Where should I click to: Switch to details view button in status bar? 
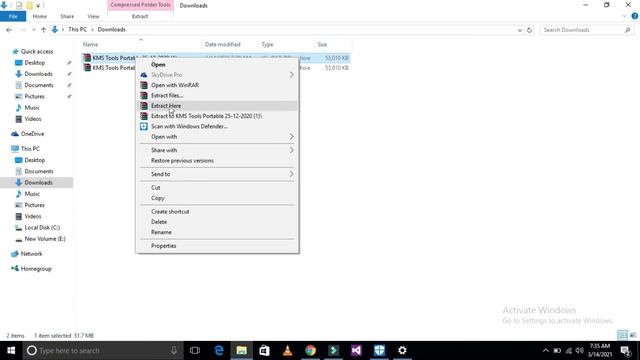tap(622, 336)
